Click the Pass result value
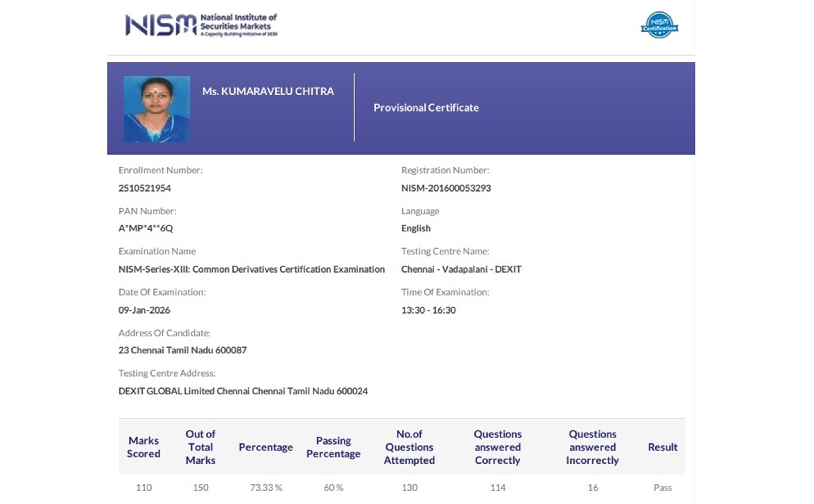This screenshot has height=504, width=814. click(x=662, y=488)
